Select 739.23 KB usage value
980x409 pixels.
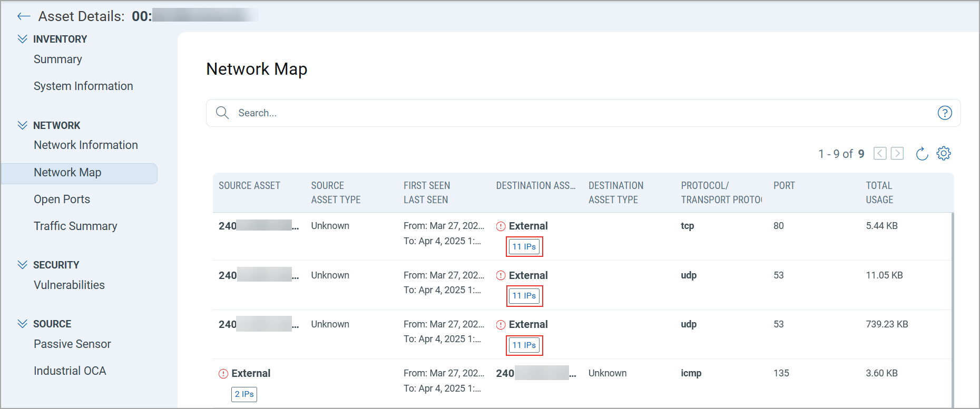[887, 324]
